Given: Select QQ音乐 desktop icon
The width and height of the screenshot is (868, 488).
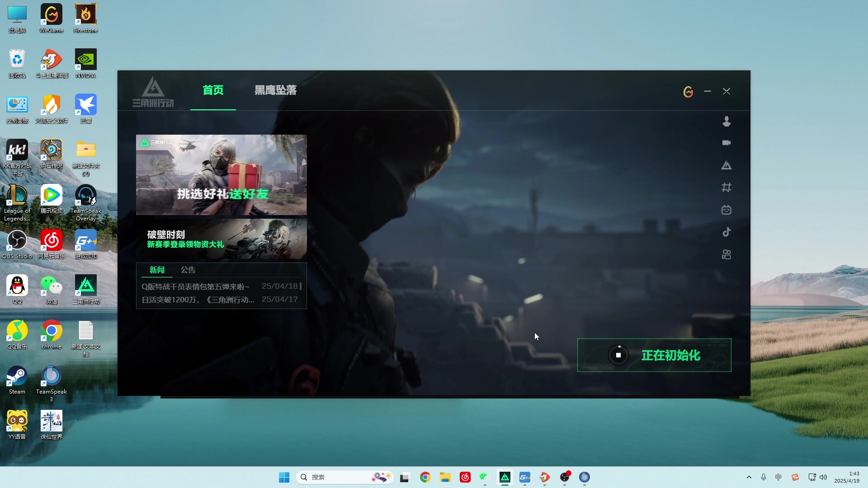Looking at the screenshot, I should 17,335.
